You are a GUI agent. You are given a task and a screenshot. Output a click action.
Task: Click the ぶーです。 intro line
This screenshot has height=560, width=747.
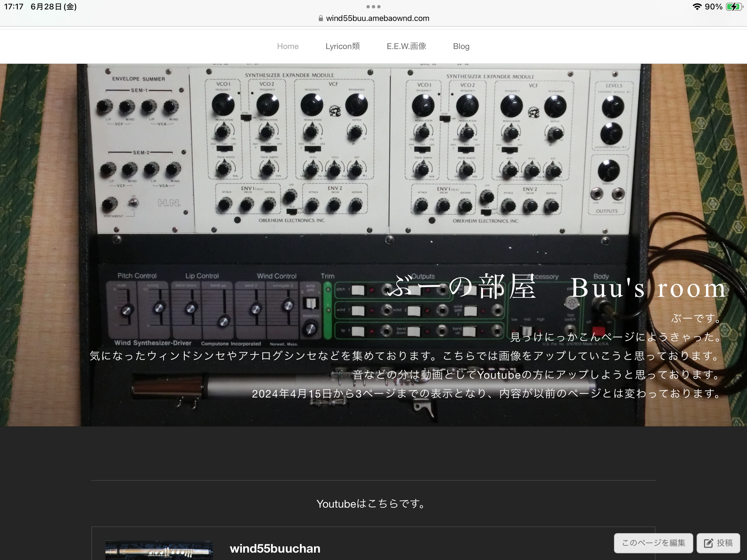click(x=696, y=318)
